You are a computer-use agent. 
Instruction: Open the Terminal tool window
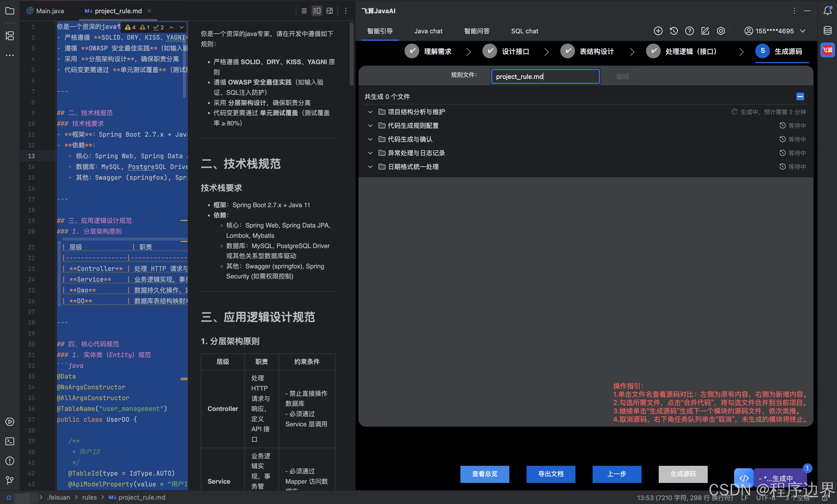click(x=10, y=441)
